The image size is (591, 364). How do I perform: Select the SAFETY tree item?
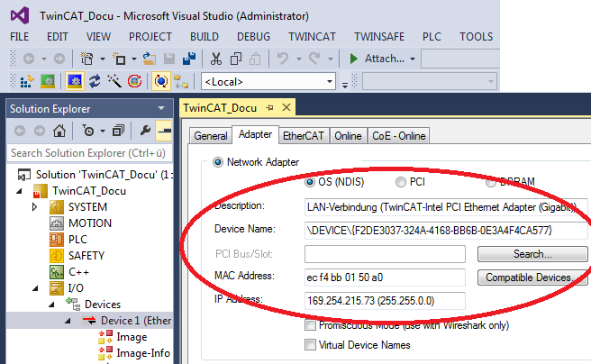pos(86,256)
